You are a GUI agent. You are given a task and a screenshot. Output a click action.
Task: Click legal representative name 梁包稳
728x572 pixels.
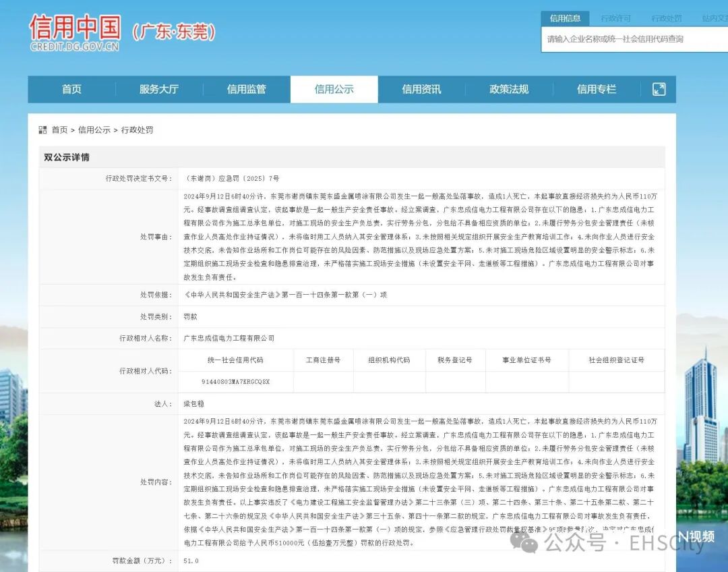(x=193, y=404)
